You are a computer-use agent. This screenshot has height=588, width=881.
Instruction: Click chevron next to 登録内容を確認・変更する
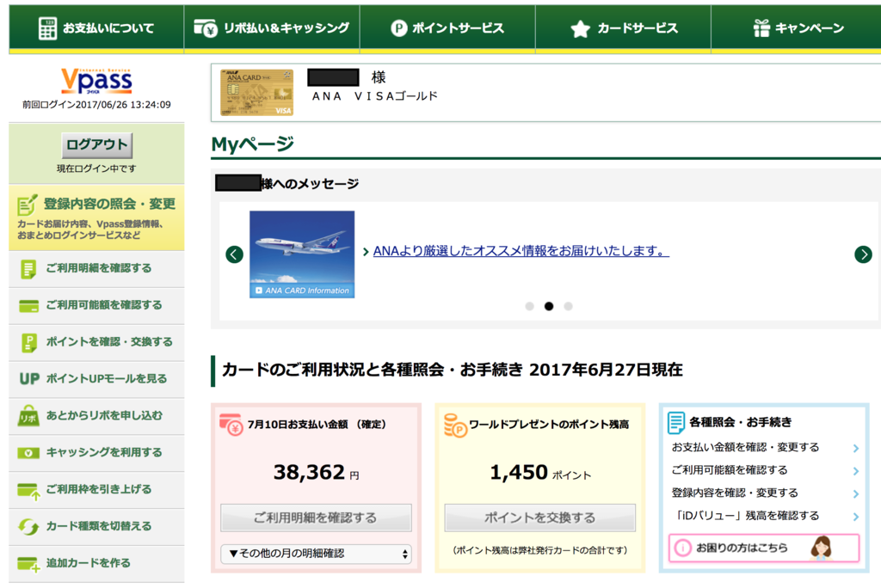coord(856,494)
